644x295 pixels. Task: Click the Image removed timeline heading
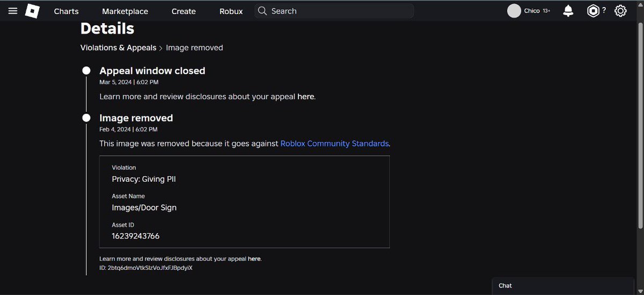tap(136, 118)
